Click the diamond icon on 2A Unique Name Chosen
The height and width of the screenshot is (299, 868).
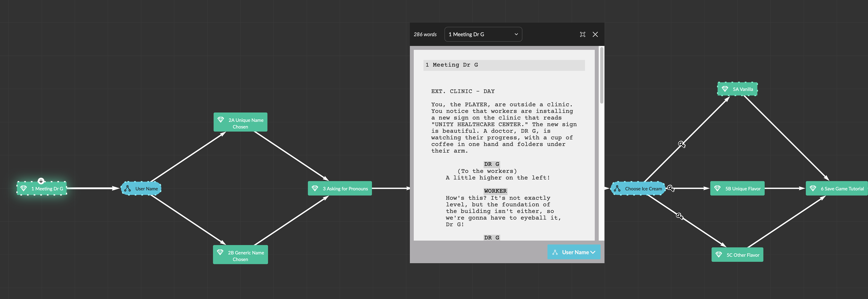221,120
